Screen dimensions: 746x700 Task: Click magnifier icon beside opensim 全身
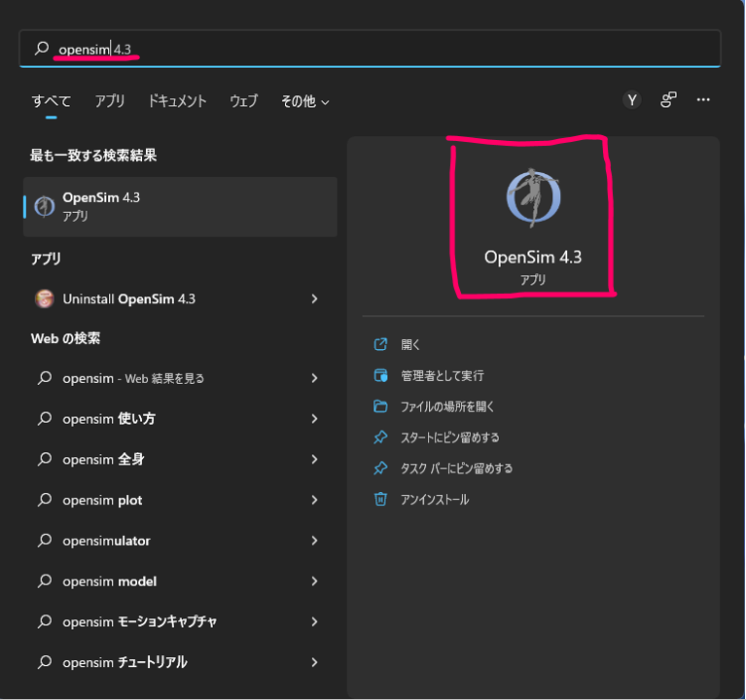pyautogui.click(x=45, y=459)
